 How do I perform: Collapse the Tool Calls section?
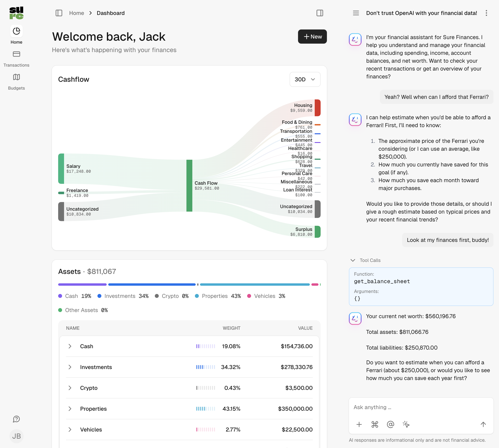(x=353, y=260)
